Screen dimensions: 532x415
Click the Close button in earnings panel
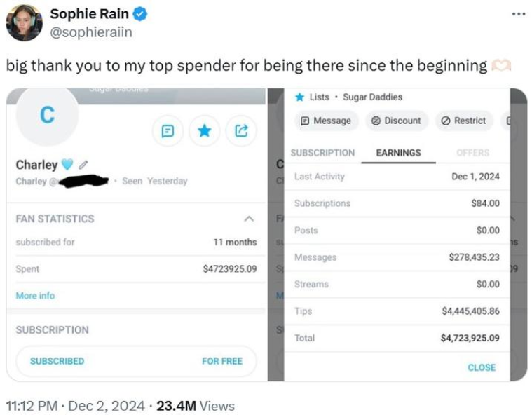pos(482,367)
